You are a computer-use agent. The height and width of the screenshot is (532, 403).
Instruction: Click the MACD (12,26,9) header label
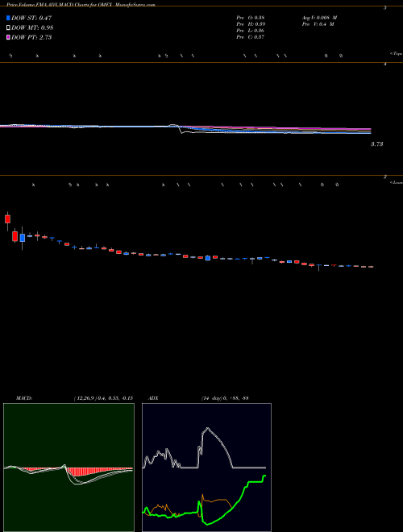(x=74, y=398)
